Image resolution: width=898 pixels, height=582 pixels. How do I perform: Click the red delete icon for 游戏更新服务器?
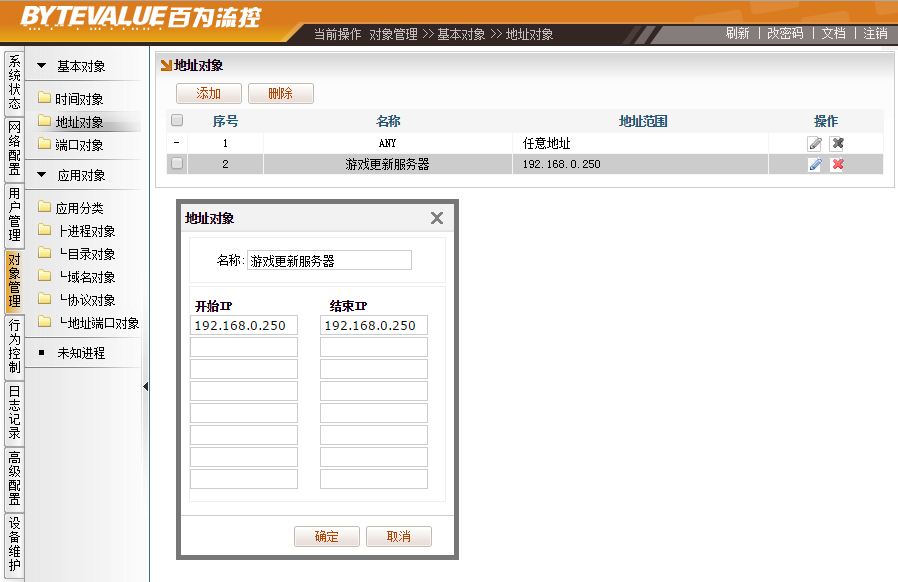tap(838, 164)
